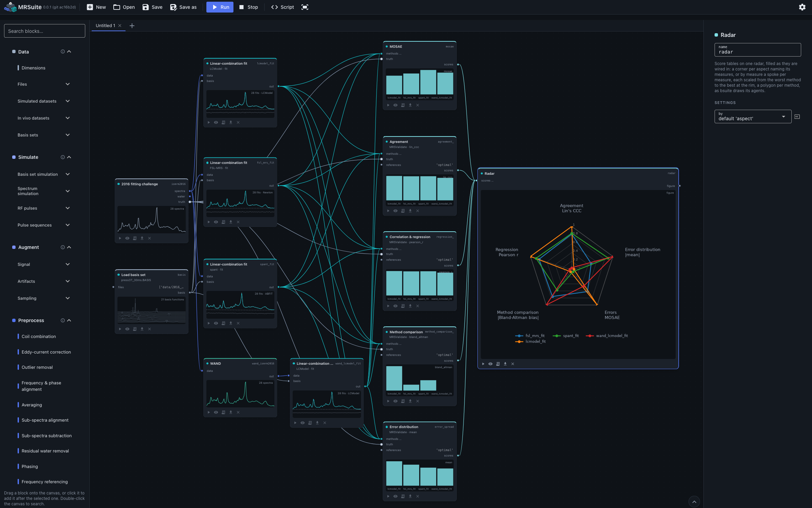812x508 pixels.
Task: Expand the Simulated datasets group
Action: coord(44,101)
